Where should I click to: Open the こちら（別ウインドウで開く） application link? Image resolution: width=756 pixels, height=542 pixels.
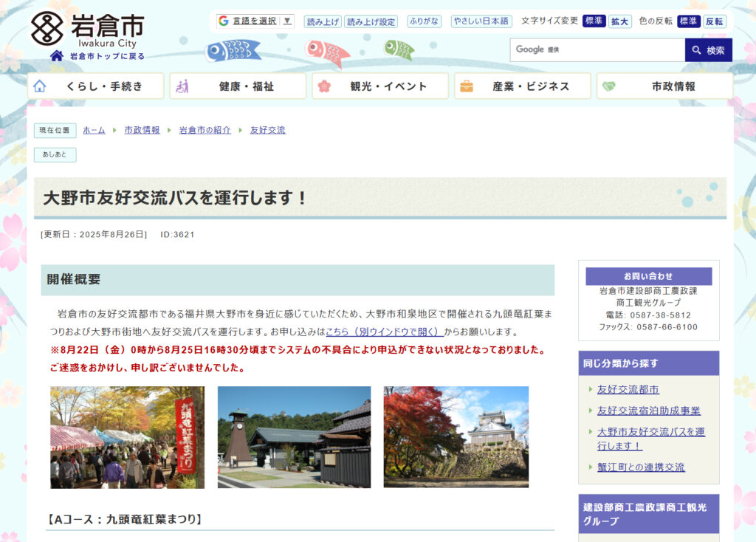384,332
